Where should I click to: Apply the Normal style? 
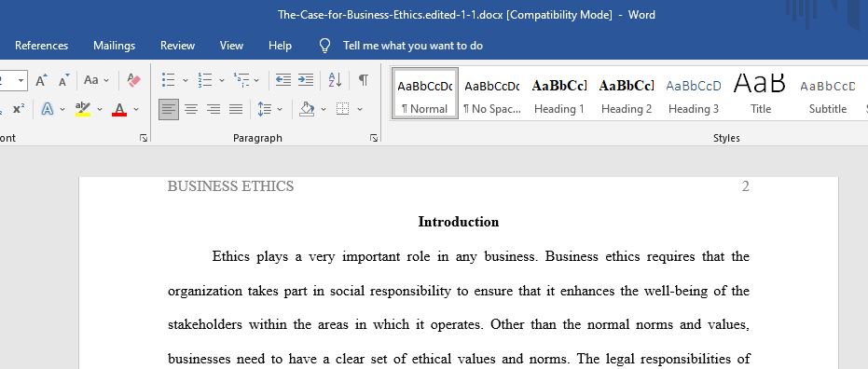[x=425, y=93]
